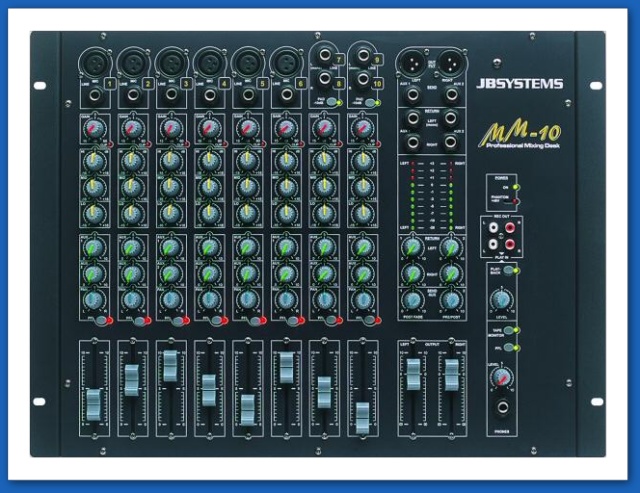
Task: Click the RIGHT output master fader
Action: pyautogui.click(x=451, y=375)
